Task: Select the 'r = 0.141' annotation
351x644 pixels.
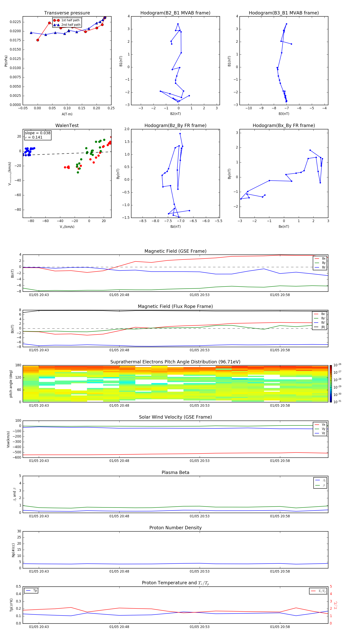Action: [34, 137]
